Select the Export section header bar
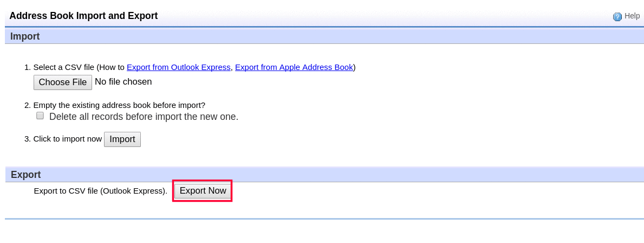Viewport: 644px width, 243px height. coord(324,175)
